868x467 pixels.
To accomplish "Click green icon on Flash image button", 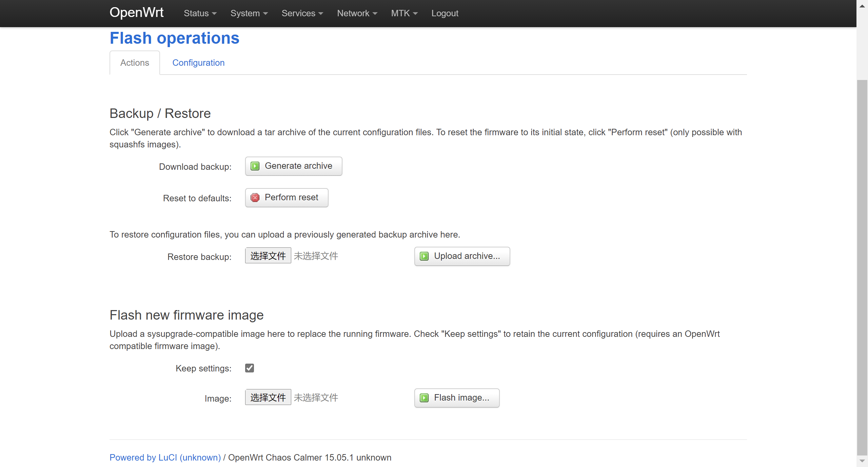I will coord(424,398).
